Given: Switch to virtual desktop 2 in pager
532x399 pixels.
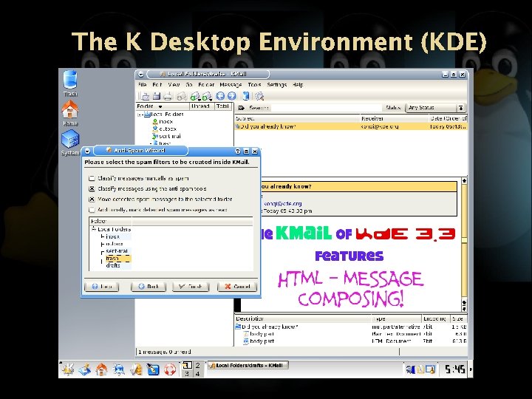Looking at the screenshot, I should pos(197,366).
